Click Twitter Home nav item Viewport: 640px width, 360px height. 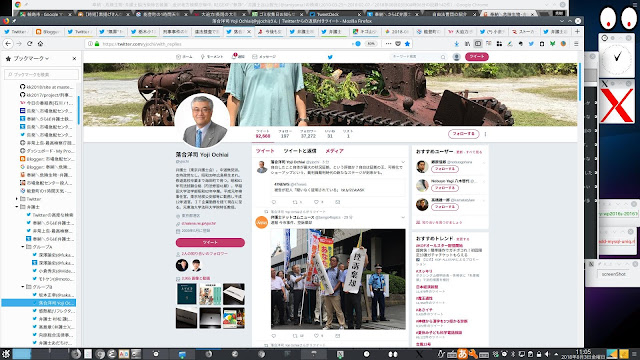(x=184, y=57)
